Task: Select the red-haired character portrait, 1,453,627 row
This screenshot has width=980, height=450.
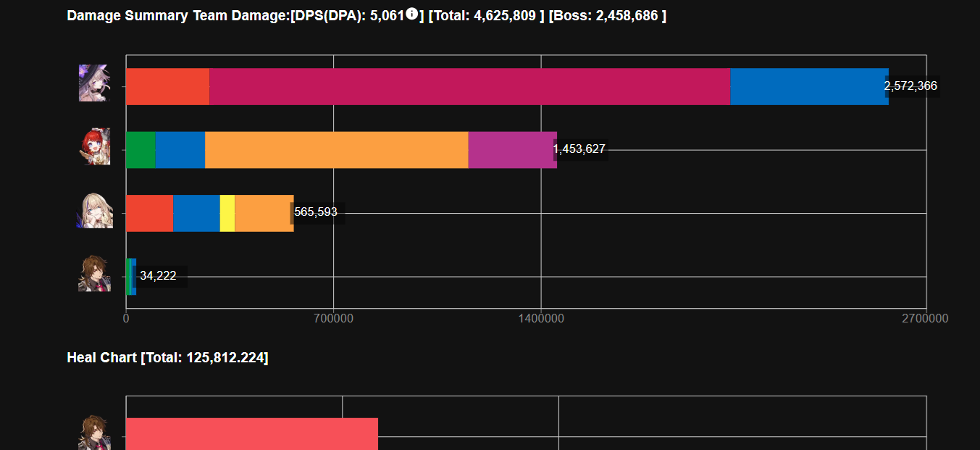Action: [x=94, y=146]
